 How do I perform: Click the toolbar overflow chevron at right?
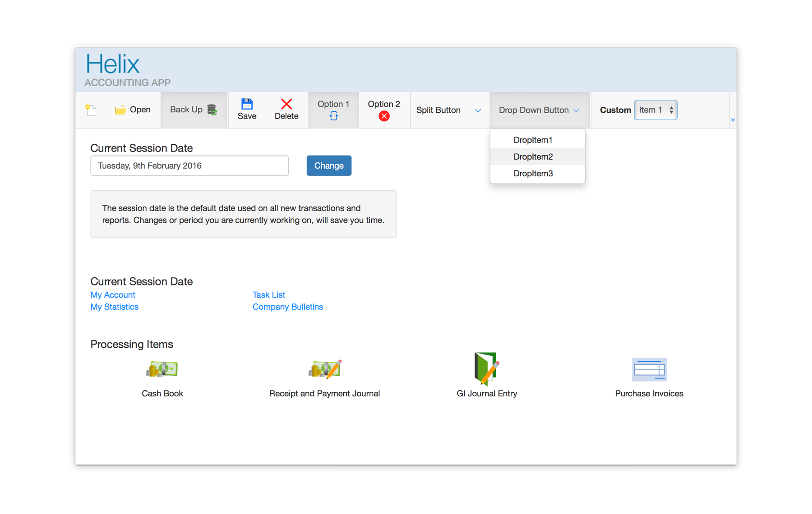coord(733,120)
